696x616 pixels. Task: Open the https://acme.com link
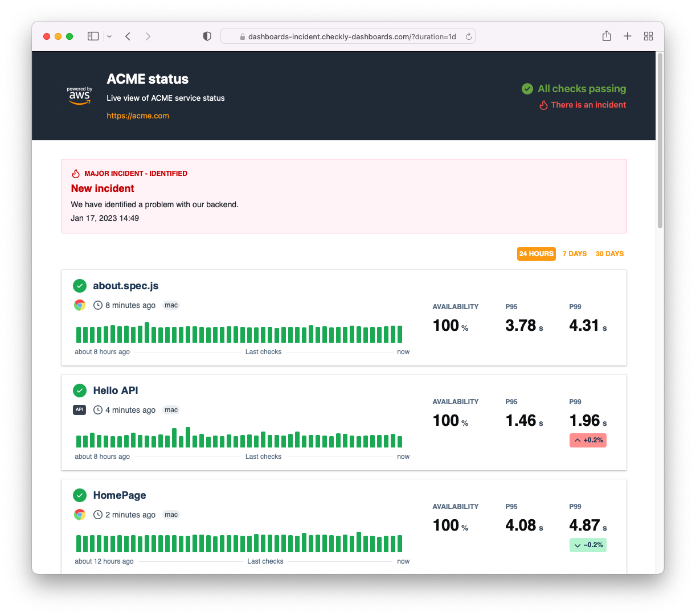point(138,116)
